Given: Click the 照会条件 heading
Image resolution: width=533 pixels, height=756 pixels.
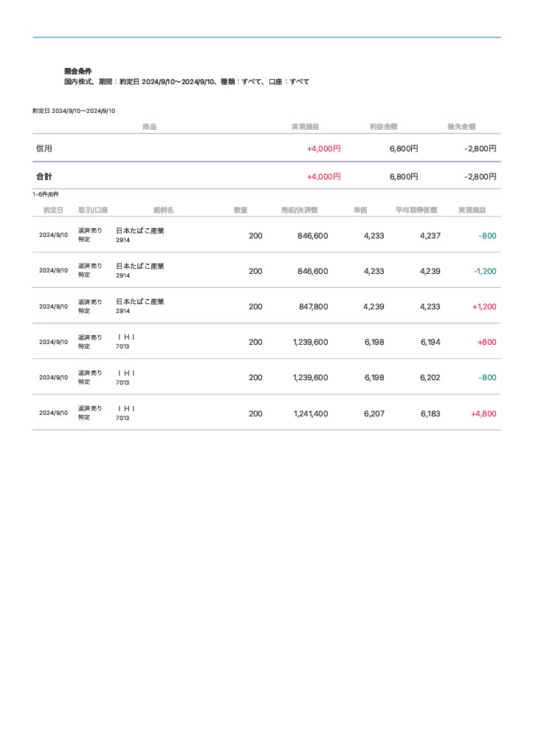Looking at the screenshot, I should pyautogui.click(x=78, y=72).
